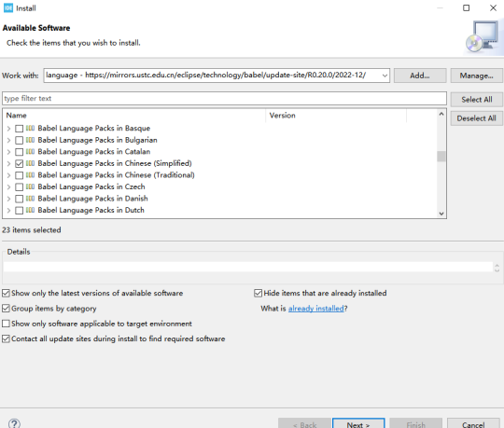Select Babel Language Packs in Basque row
Viewport: 504px width, 428px height.
[x=94, y=129]
